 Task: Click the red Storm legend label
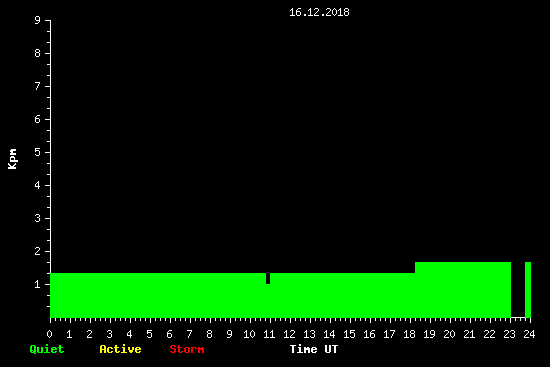(187, 349)
